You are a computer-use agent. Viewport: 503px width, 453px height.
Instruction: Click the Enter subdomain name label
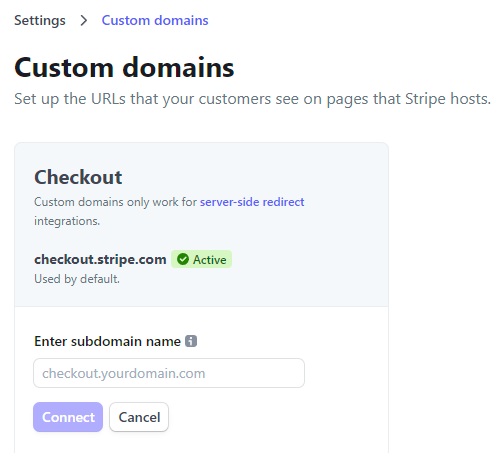[107, 341]
